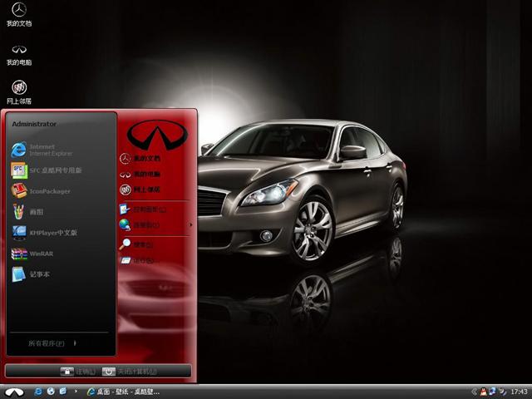Open QQ penguin tray icon
The height and width of the screenshot is (399, 532).
click(x=484, y=392)
